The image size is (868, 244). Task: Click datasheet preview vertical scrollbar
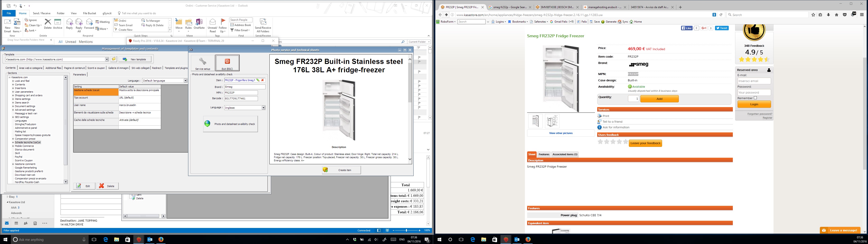(x=410, y=110)
